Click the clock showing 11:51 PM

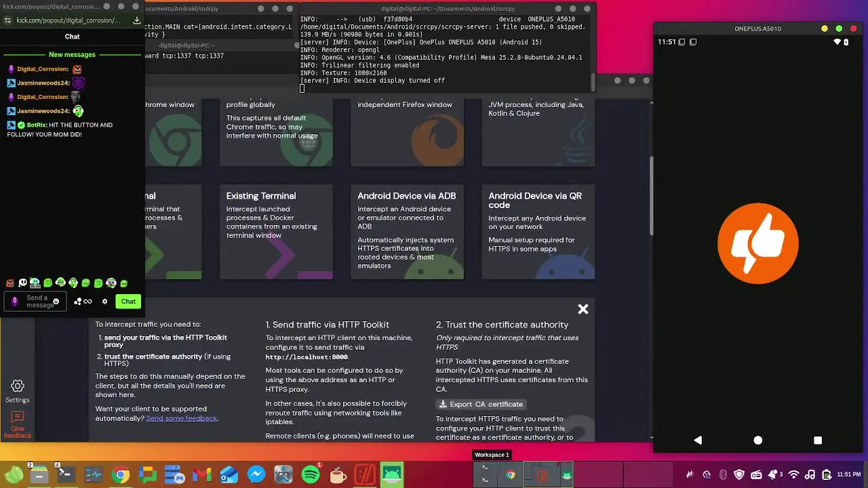849,475
